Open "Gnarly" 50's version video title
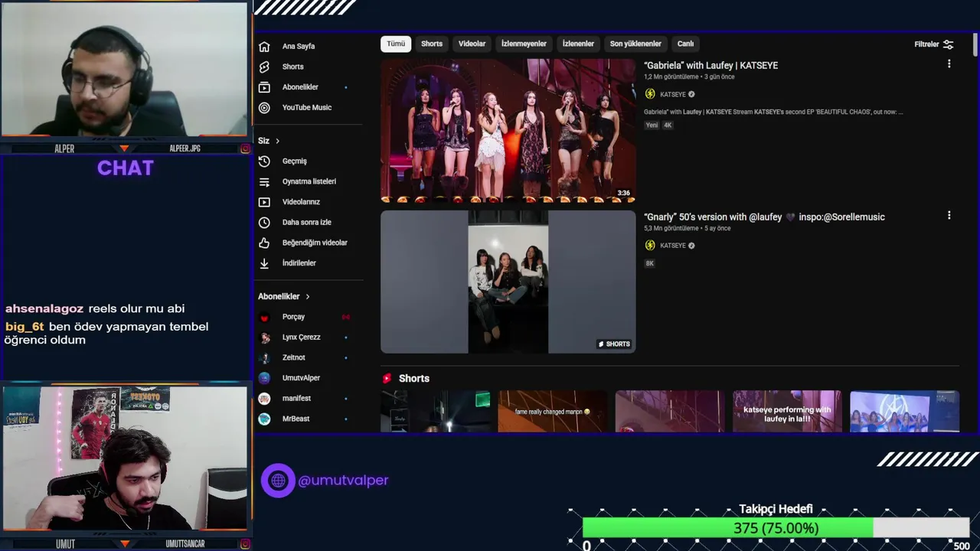Image resolution: width=980 pixels, height=551 pixels. pyautogui.click(x=764, y=217)
